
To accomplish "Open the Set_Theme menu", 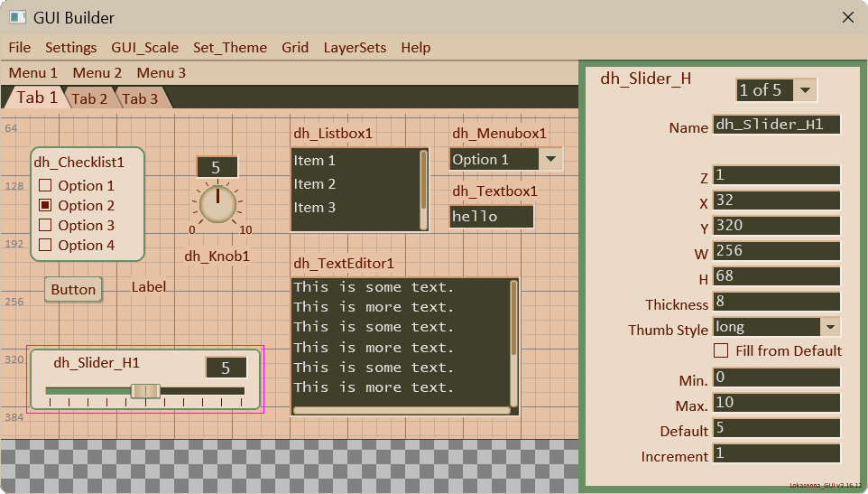I will [230, 48].
